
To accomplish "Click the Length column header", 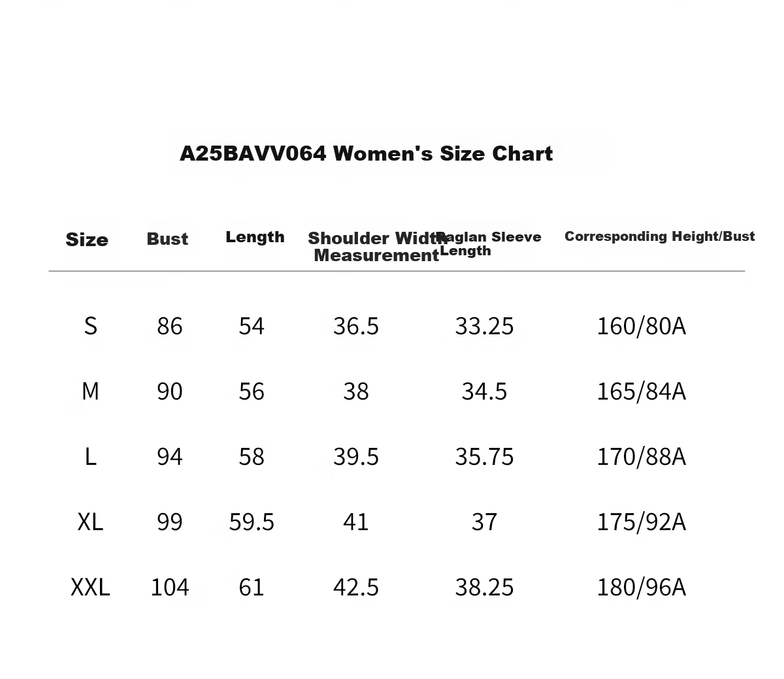I will (x=255, y=237).
